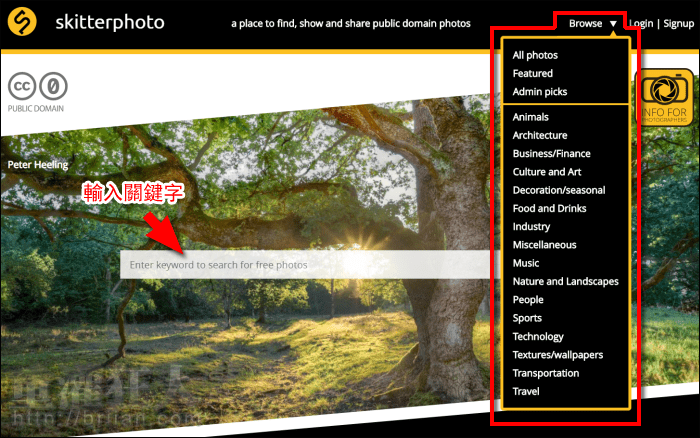Open Nature and Landscapes category
This screenshot has width=700, height=438.
pyautogui.click(x=565, y=282)
